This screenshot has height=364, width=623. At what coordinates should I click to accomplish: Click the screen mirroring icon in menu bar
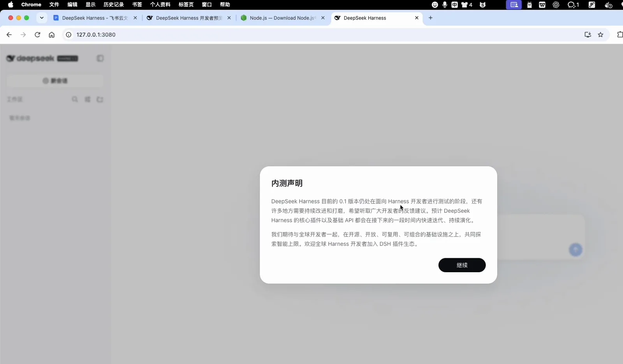[x=514, y=5]
